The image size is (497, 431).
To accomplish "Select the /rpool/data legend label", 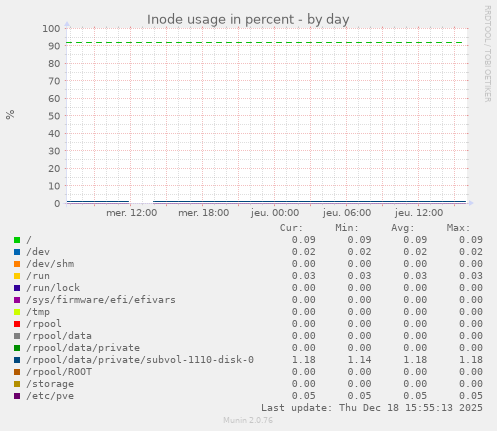I will (x=59, y=336).
